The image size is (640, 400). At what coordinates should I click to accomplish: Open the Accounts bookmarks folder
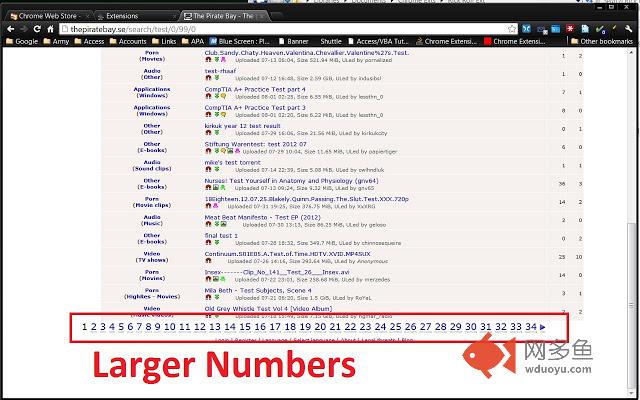pos(128,41)
